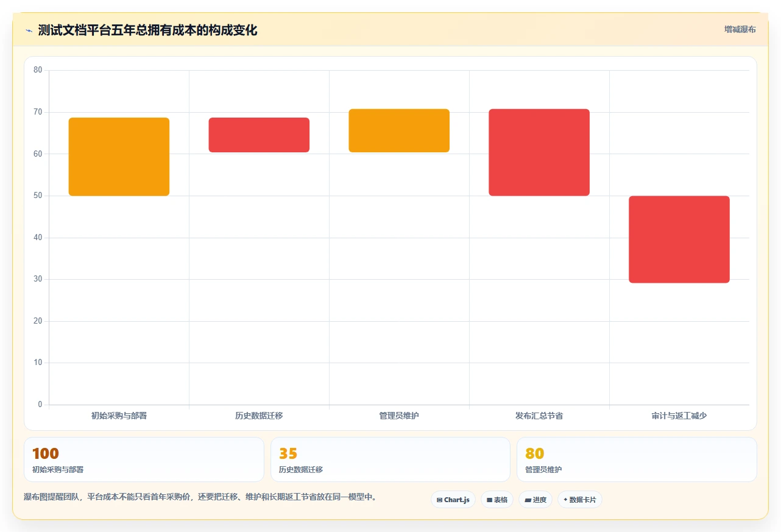Click the axis label 管理员维护

(399, 416)
